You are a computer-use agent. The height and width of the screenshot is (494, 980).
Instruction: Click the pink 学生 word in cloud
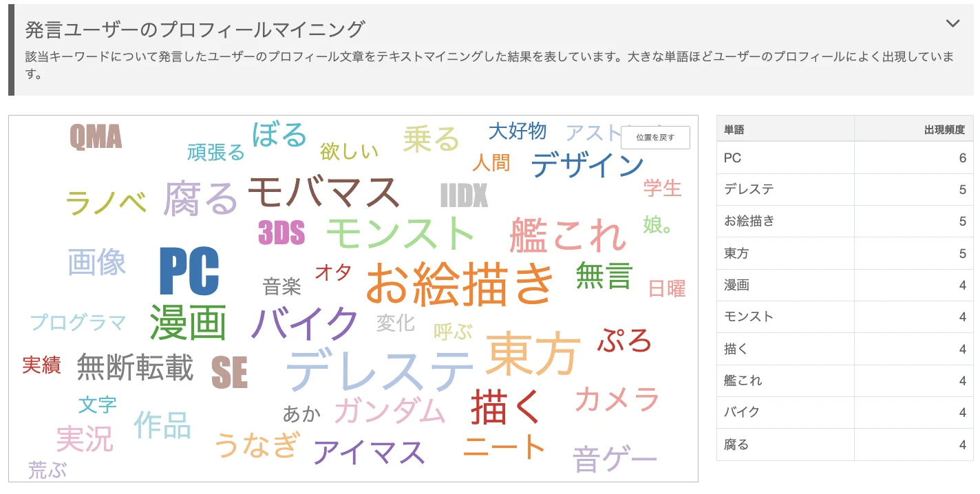[663, 188]
